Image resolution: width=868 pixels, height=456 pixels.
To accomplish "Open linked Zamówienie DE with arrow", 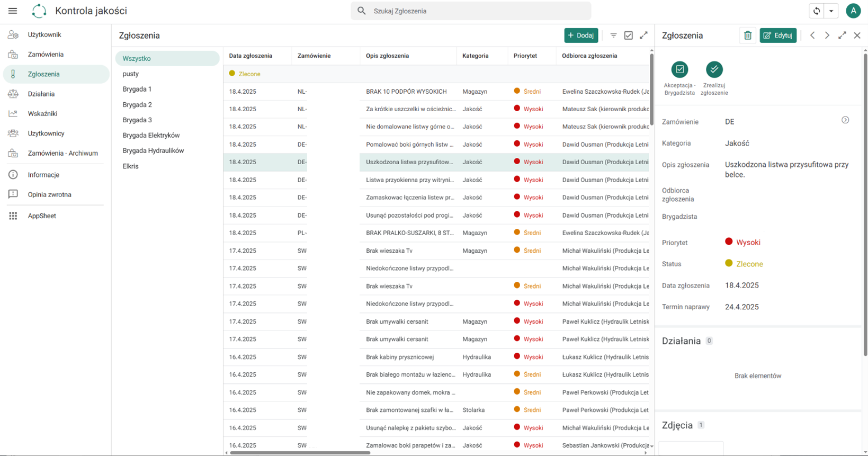I will click(x=845, y=120).
